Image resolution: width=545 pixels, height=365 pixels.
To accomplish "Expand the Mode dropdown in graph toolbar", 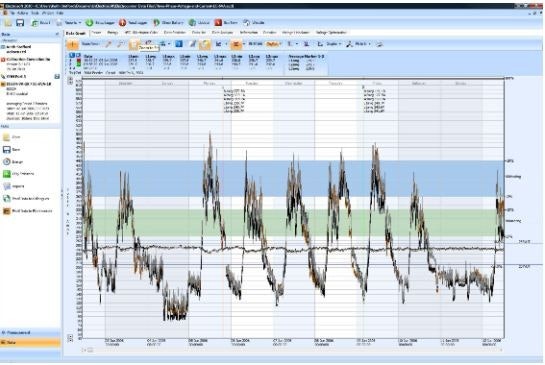I will [x=369, y=44].
